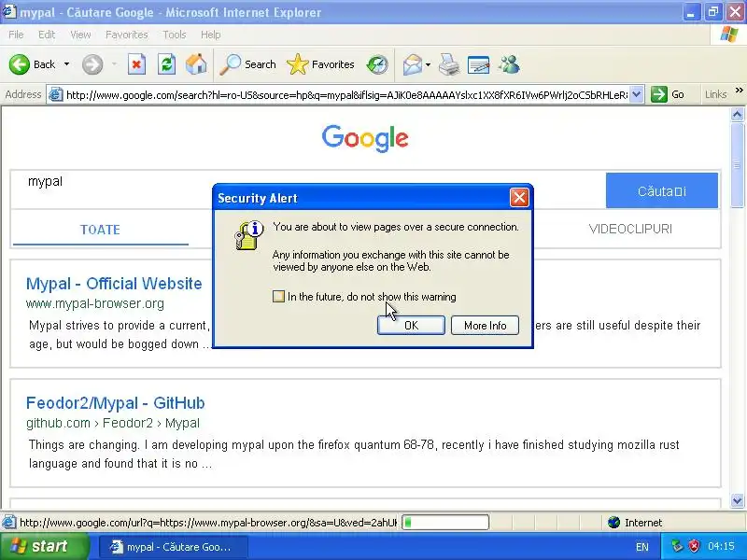Open the Mail button dropdown arrow

[428, 64]
